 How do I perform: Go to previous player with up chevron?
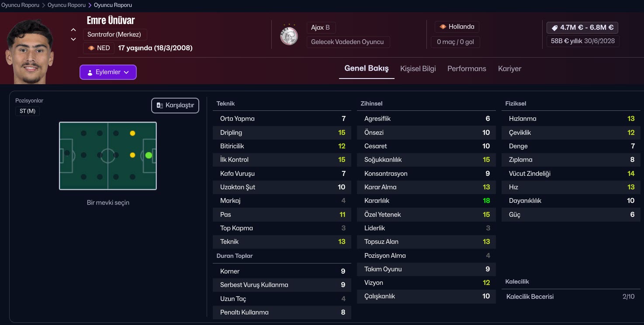(x=73, y=30)
